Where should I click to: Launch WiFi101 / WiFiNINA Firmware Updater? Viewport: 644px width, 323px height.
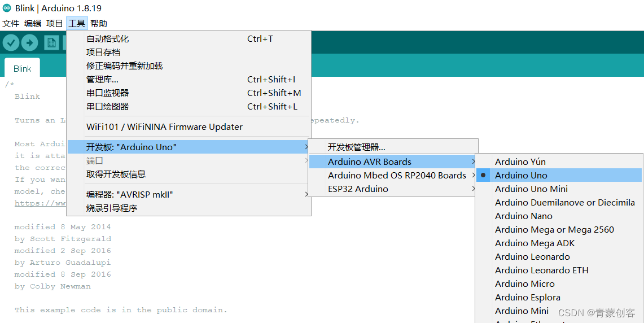point(189,126)
